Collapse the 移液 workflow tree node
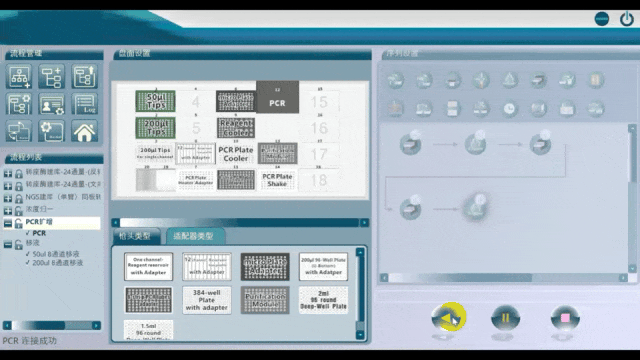This screenshot has width=640, height=360. [x=8, y=244]
